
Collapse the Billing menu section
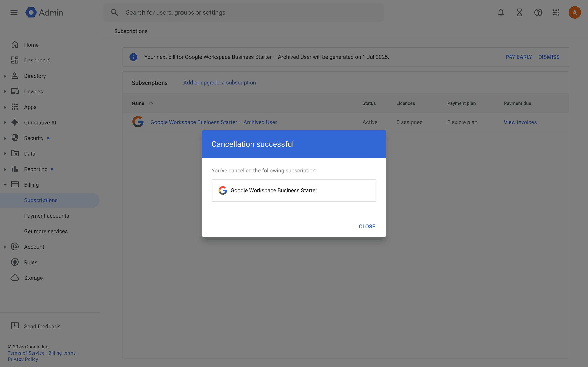pos(5,185)
